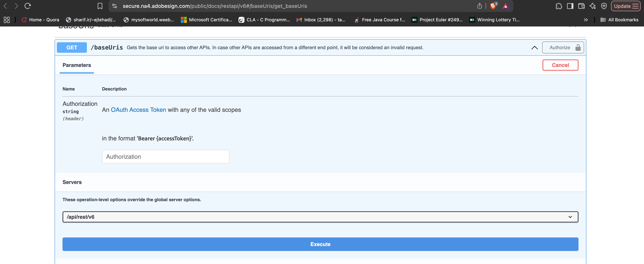
Task: Click the bookmark page icon
Action: click(100, 6)
